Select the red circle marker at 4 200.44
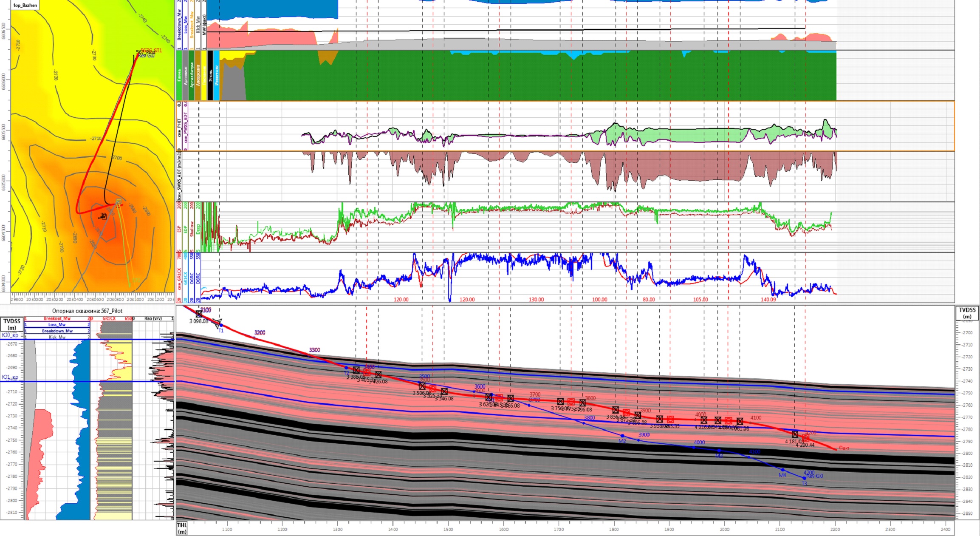Image resolution: width=980 pixels, height=536 pixels. (x=806, y=438)
